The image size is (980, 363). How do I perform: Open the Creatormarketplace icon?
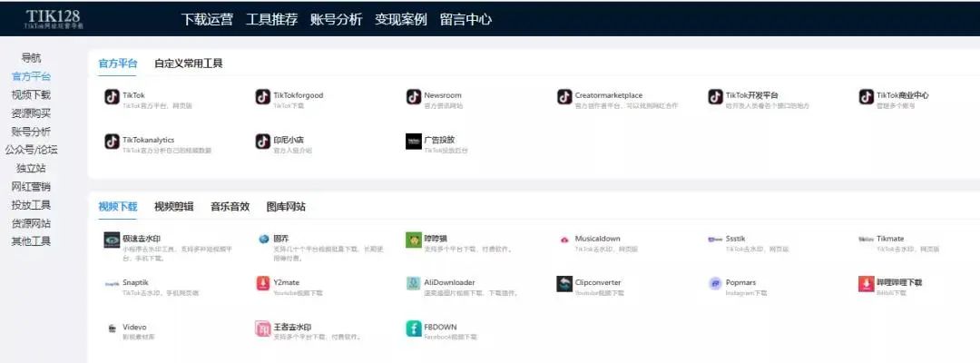(x=564, y=97)
